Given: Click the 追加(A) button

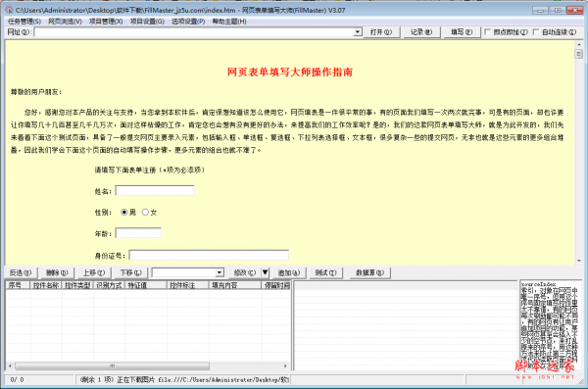Looking at the screenshot, I should [289, 272].
